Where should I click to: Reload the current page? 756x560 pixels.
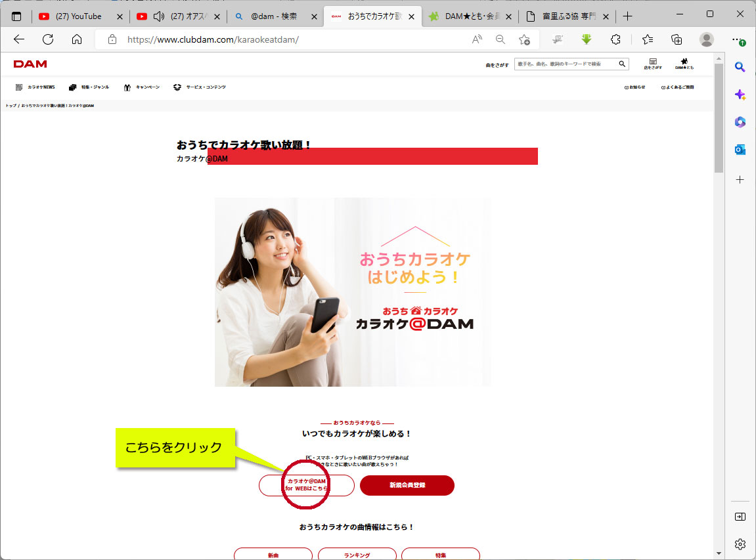pyautogui.click(x=48, y=39)
